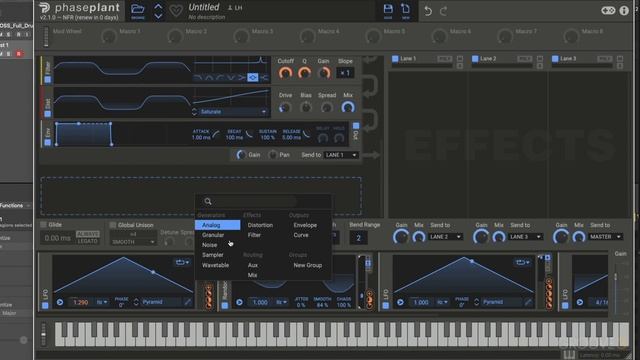Screen dimensions: 640x360
Task: Create a new preset with the New icon
Action: (x=405, y=9)
